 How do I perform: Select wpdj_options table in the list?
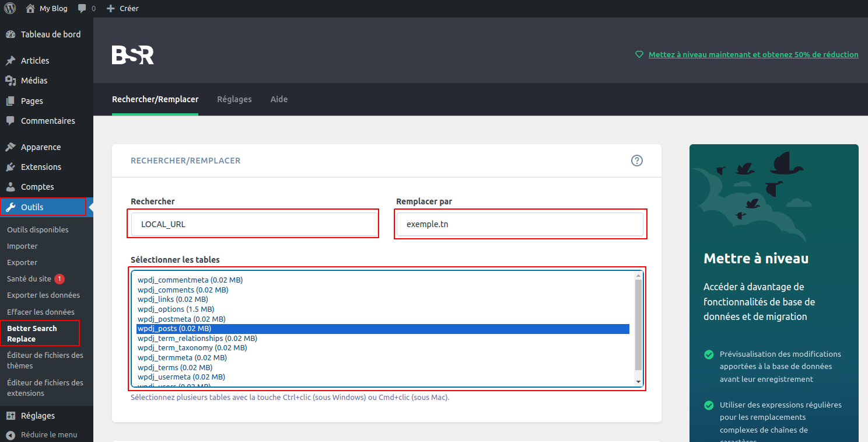point(176,309)
